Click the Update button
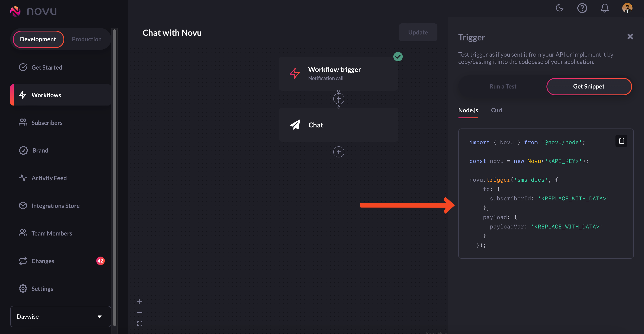644x334 pixels. (418, 33)
